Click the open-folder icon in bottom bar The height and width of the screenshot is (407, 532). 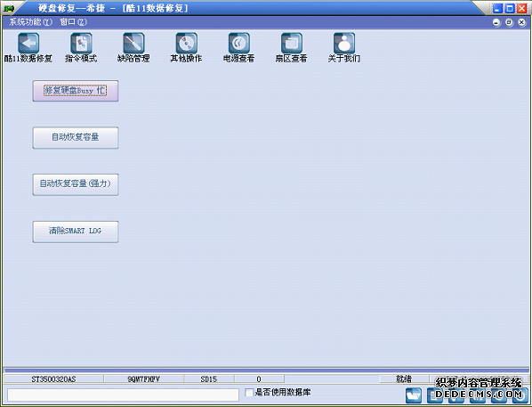click(x=414, y=395)
